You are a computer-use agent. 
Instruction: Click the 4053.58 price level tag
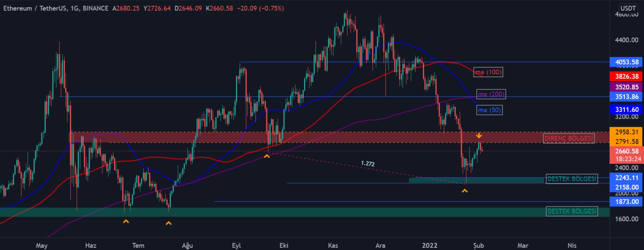[x=626, y=62]
